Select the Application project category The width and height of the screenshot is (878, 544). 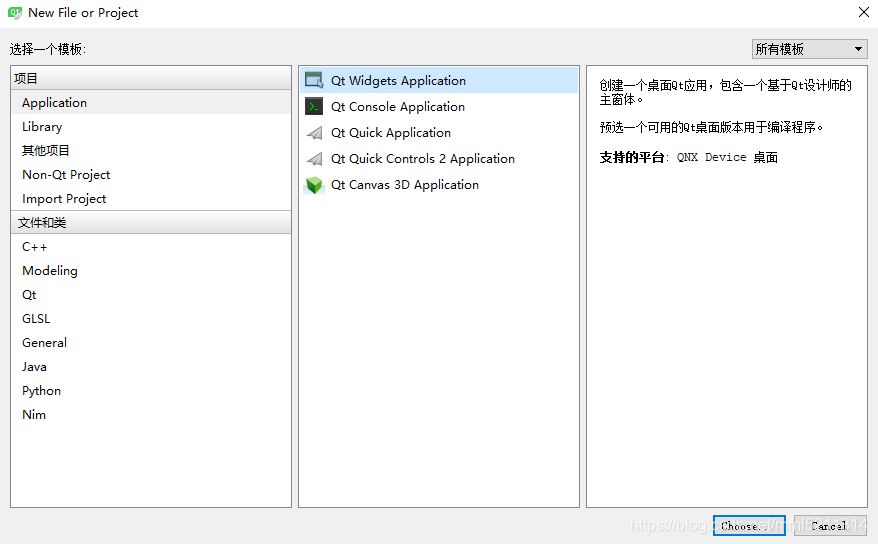(x=151, y=102)
